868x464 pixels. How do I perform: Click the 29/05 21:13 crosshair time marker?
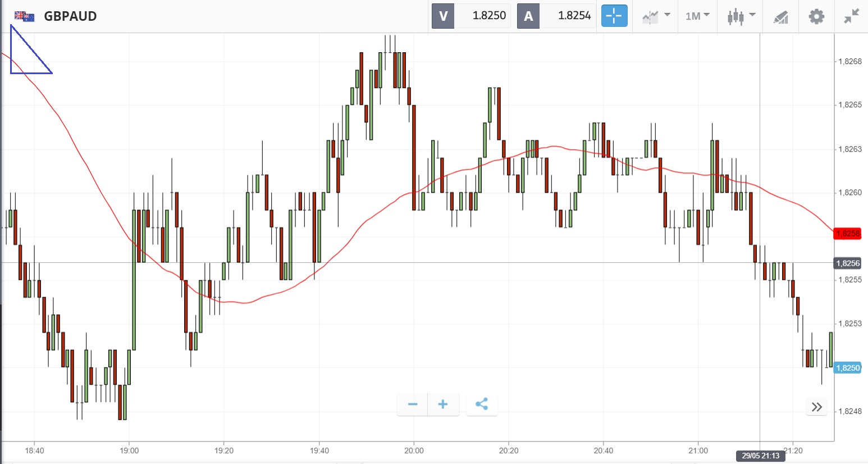[x=760, y=456]
